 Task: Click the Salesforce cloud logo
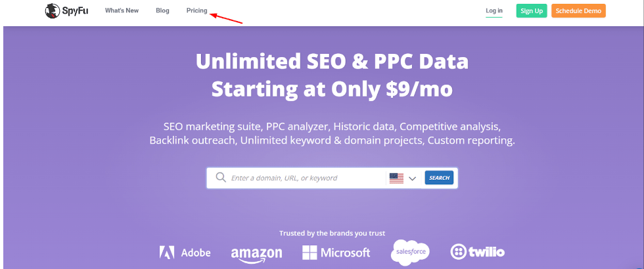[x=410, y=252]
